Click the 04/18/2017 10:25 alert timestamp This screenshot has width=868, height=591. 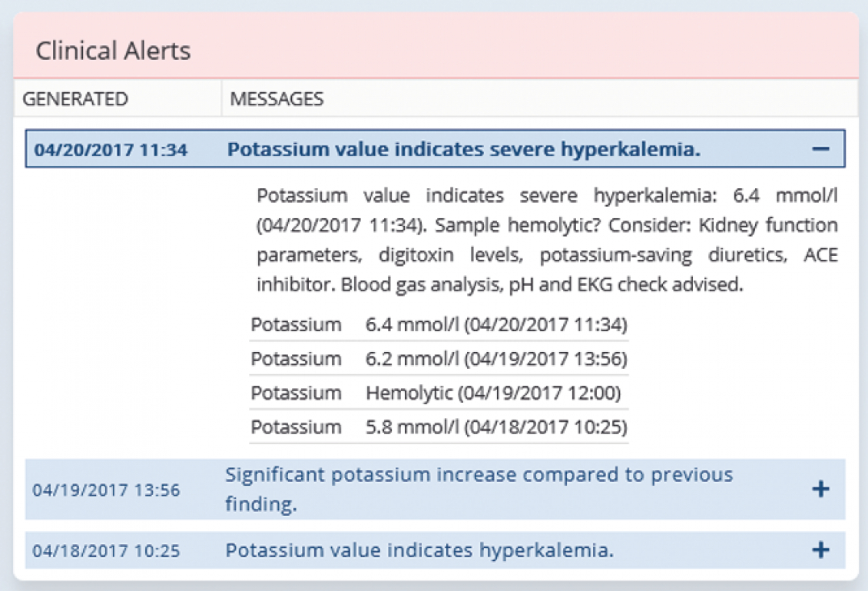[x=106, y=550]
